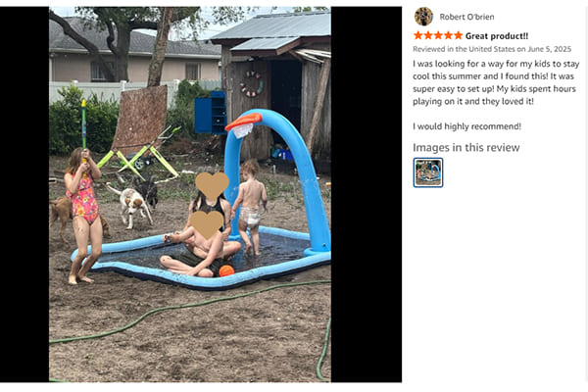Click the black area left of the photo
Image resolution: width=588 pixels, height=392 pixels.
(24, 194)
